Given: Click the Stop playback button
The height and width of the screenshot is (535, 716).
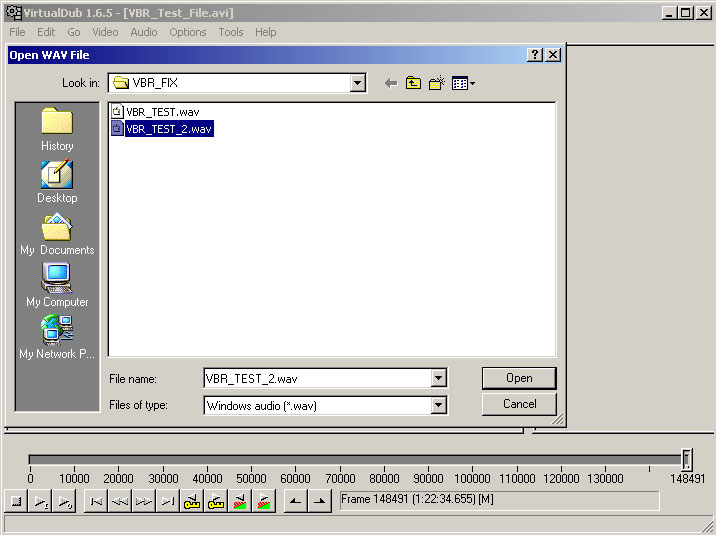Looking at the screenshot, I should coord(16,501).
